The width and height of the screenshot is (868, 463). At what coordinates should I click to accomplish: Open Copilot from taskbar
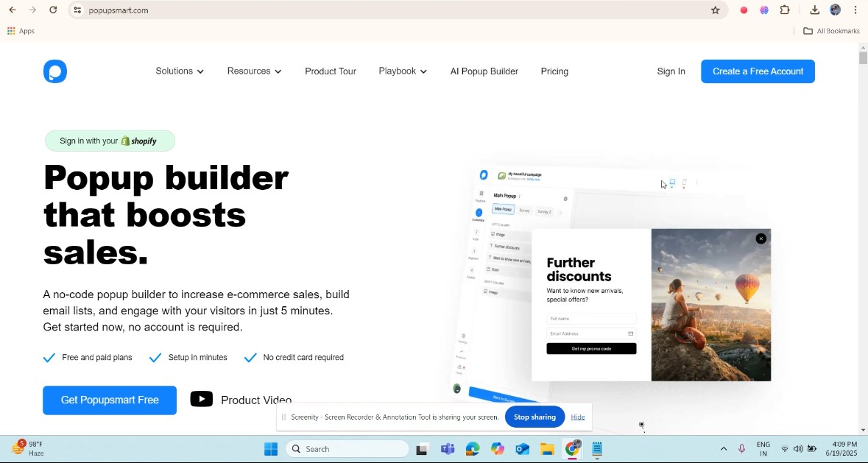497,448
